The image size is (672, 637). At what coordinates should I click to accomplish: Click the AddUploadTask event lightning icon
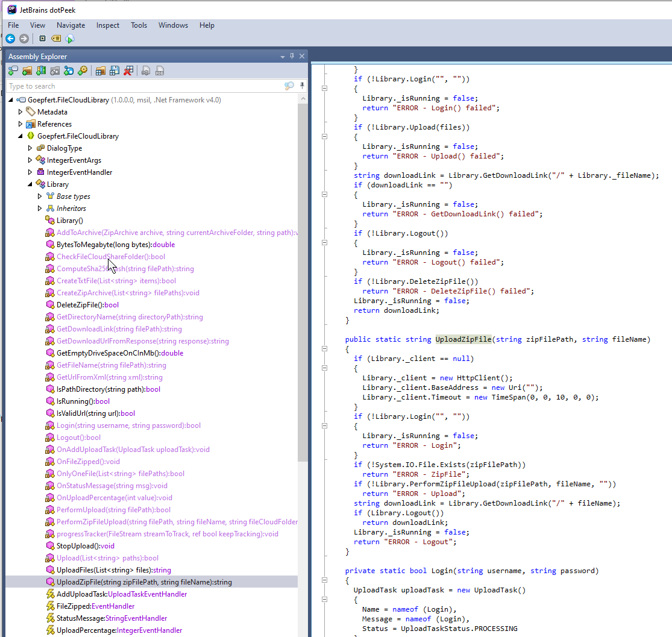tap(49, 594)
